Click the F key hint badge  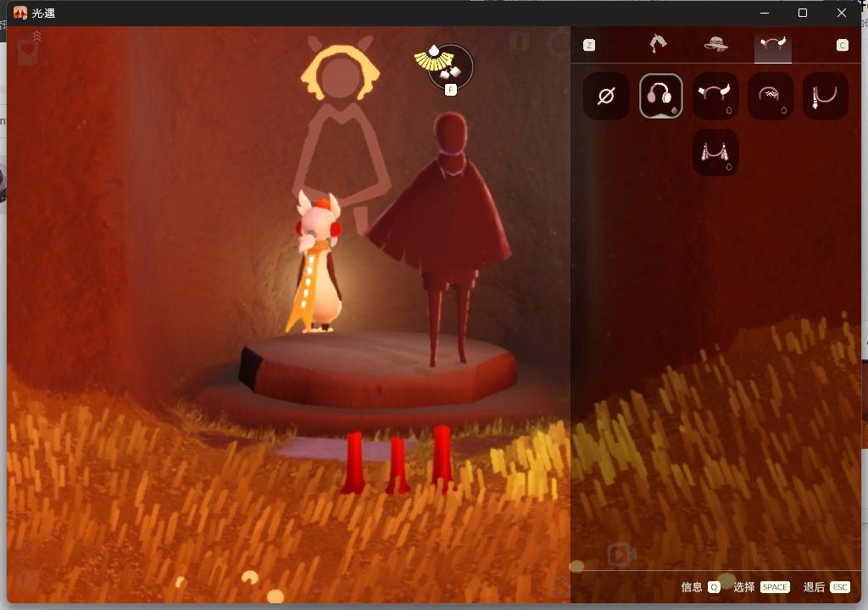[451, 90]
